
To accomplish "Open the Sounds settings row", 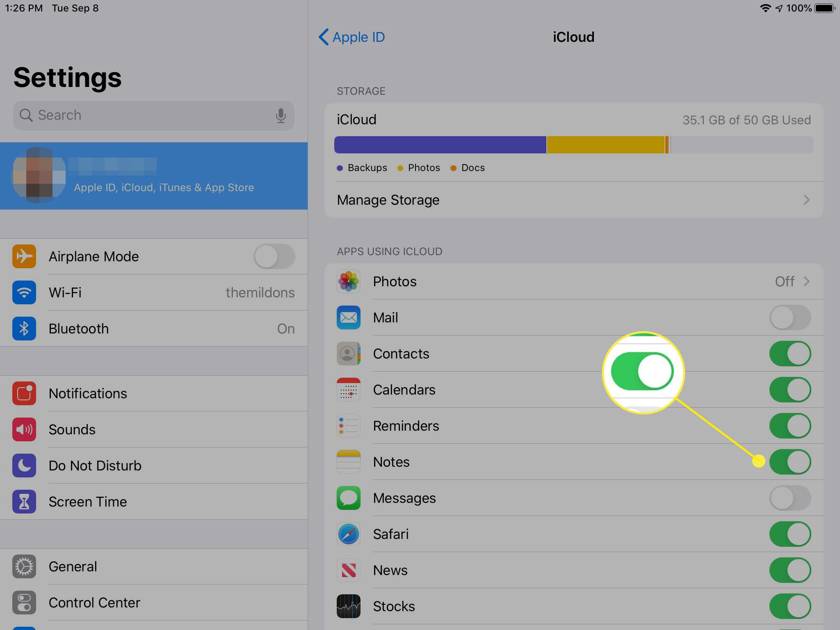I will (x=154, y=429).
